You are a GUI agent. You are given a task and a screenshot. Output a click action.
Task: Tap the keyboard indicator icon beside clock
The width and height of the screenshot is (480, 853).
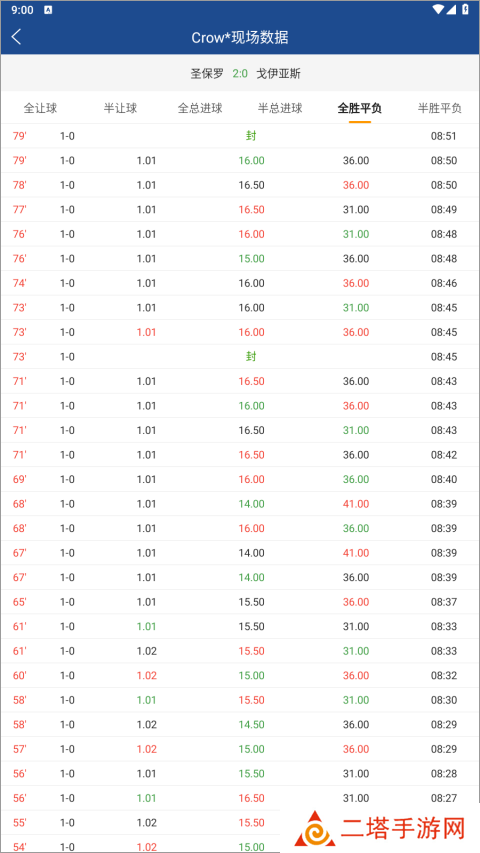[48, 10]
